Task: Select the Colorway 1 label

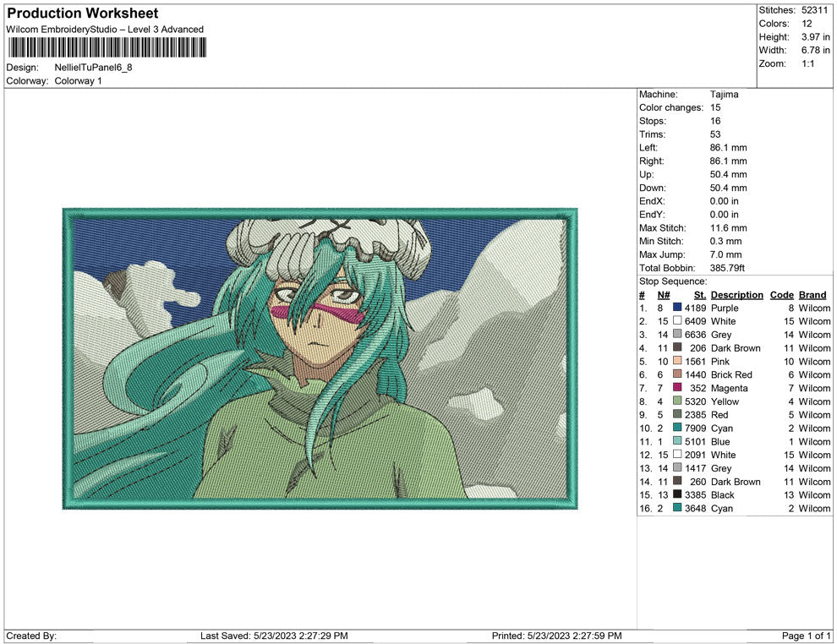Action: pyautogui.click(x=78, y=81)
